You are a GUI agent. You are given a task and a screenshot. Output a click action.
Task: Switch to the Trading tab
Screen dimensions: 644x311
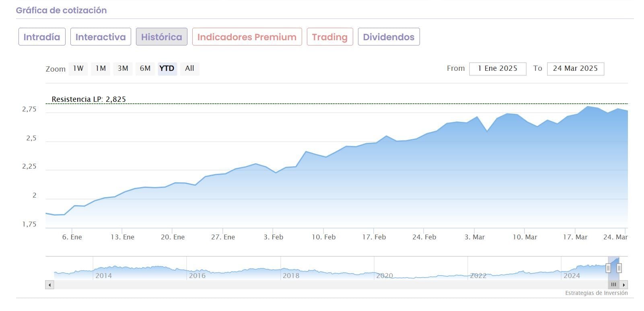coord(329,37)
